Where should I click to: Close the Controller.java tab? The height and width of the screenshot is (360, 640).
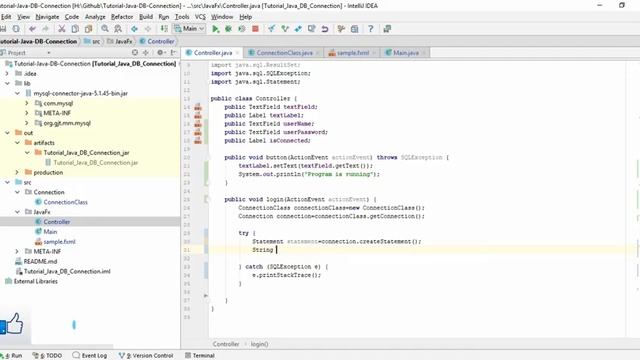pyautogui.click(x=237, y=53)
